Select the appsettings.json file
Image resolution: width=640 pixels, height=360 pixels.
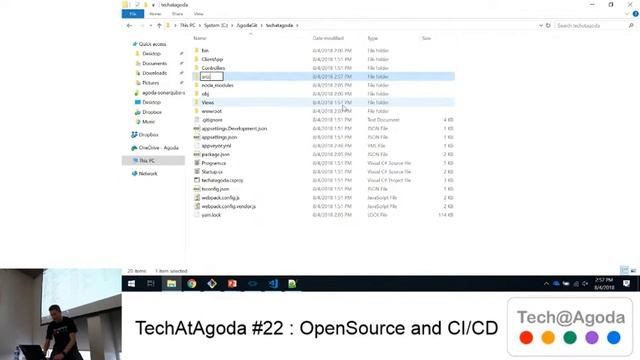[219, 137]
